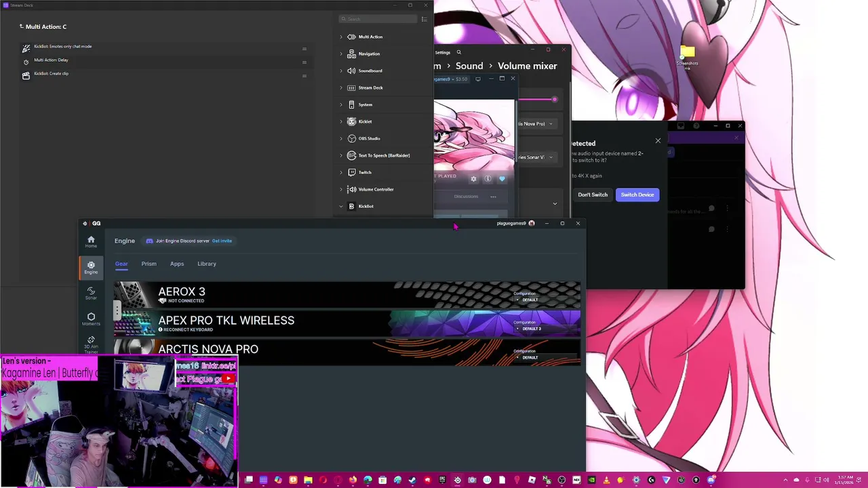The width and height of the screenshot is (868, 488).
Task: Open Sonar in the GG sidebar
Action: 91,293
